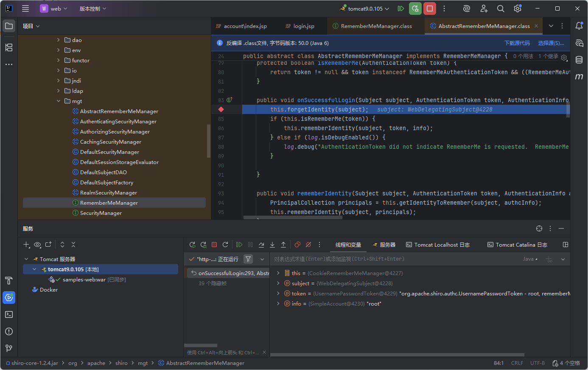Open the Git tool window icon
Viewport: 588px width, 370px height.
(9, 348)
